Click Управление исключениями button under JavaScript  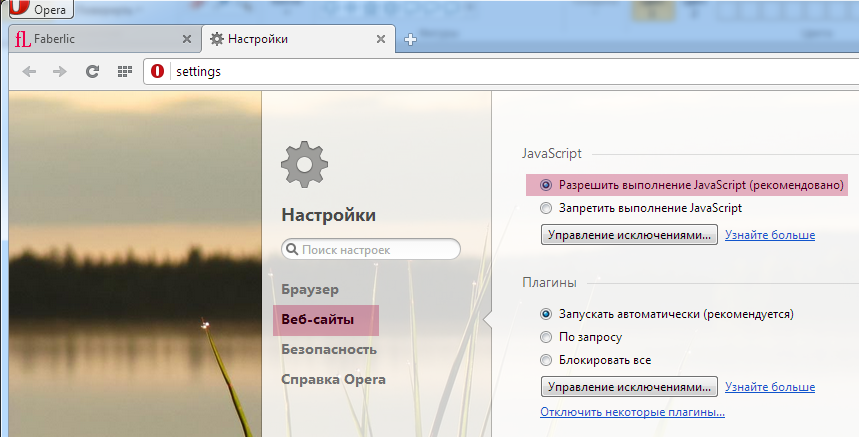[x=629, y=235]
